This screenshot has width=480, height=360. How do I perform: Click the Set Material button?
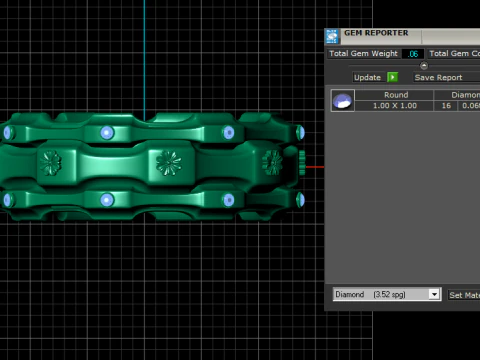tap(464, 295)
